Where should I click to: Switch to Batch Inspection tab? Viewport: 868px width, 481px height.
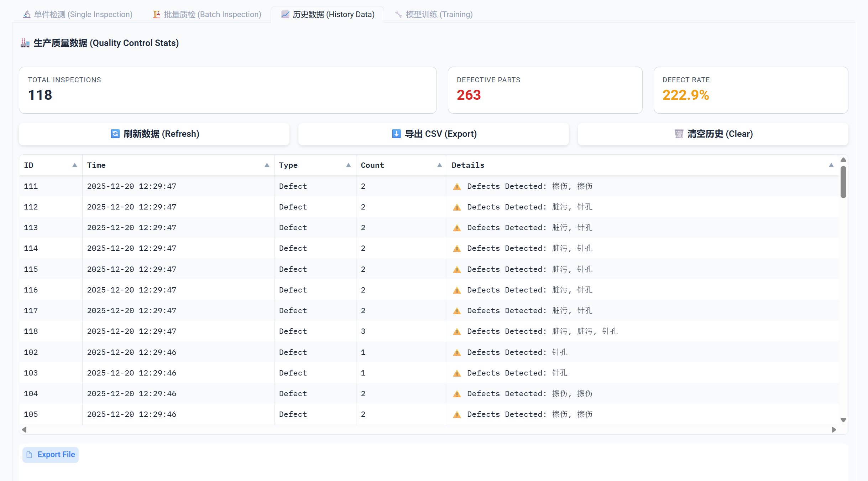pos(207,15)
